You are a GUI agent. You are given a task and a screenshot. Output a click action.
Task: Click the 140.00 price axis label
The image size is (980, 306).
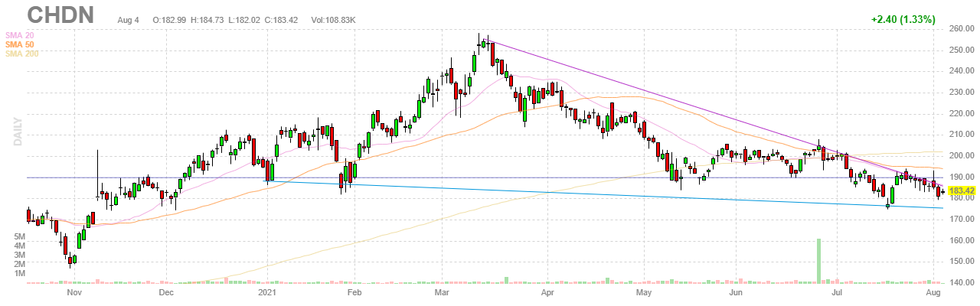pos(962,283)
